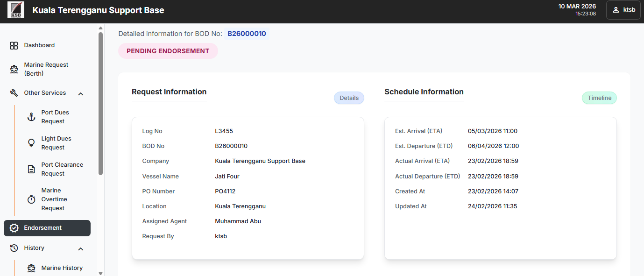This screenshot has width=644, height=276.
Task: Click the Light Dues bulb icon
Action: click(x=31, y=143)
